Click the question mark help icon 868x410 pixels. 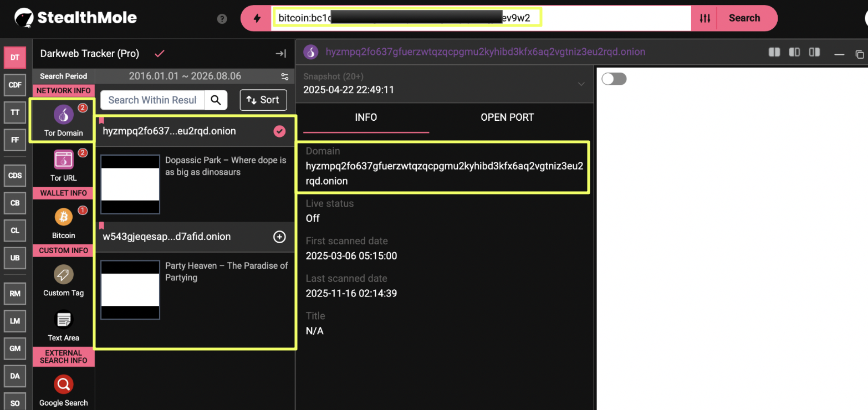(222, 19)
